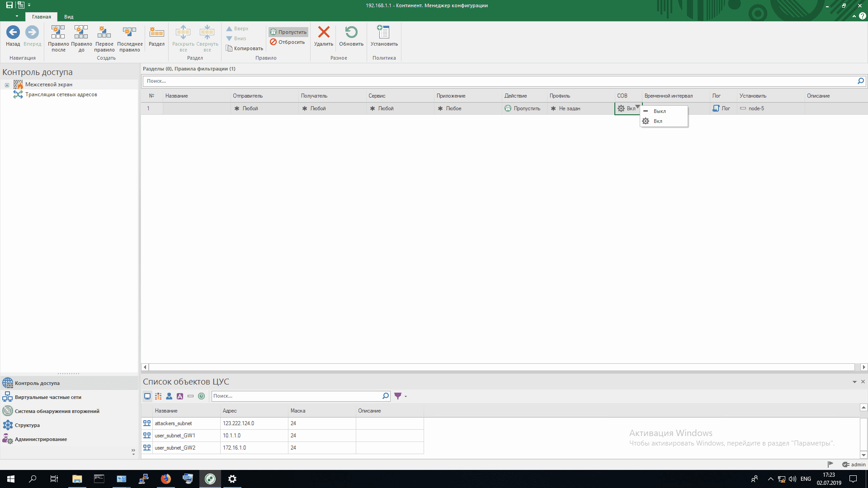Open the purple filter dropdown arrow
The image size is (868, 488).
pyautogui.click(x=406, y=396)
